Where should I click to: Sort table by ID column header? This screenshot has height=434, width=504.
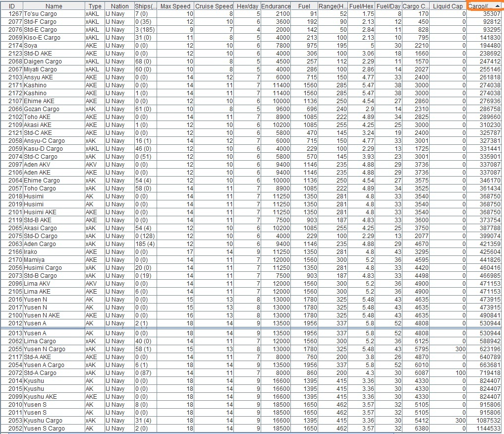pos(11,6)
